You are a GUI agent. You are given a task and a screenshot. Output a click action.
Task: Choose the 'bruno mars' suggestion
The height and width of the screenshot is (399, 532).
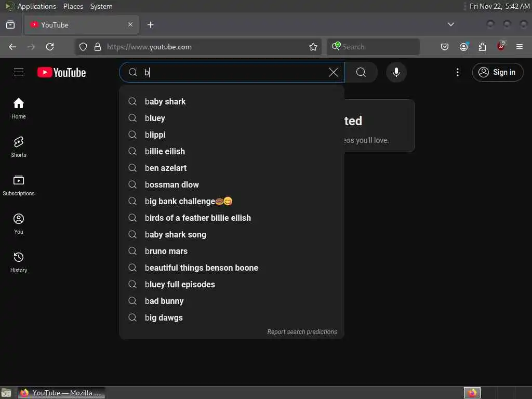click(232, 251)
